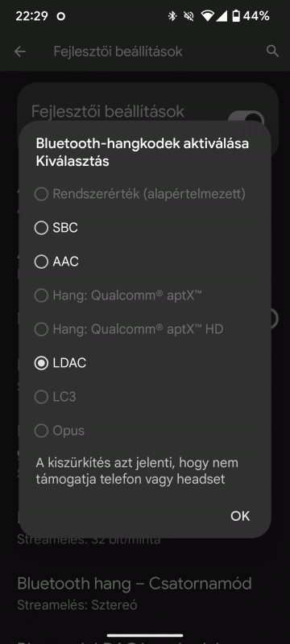The image size is (290, 644).
Task: Choose the Qualcomm aptX HD option
Action: tap(129, 329)
